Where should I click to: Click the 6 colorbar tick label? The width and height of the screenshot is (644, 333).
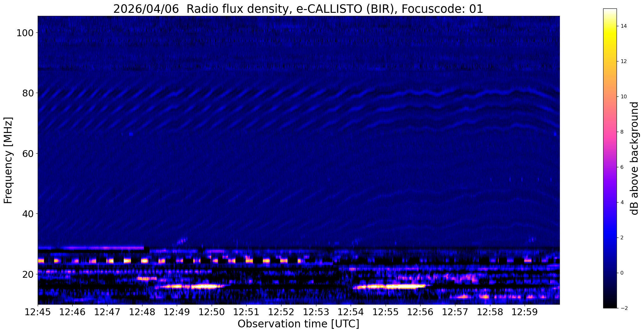(x=622, y=167)
